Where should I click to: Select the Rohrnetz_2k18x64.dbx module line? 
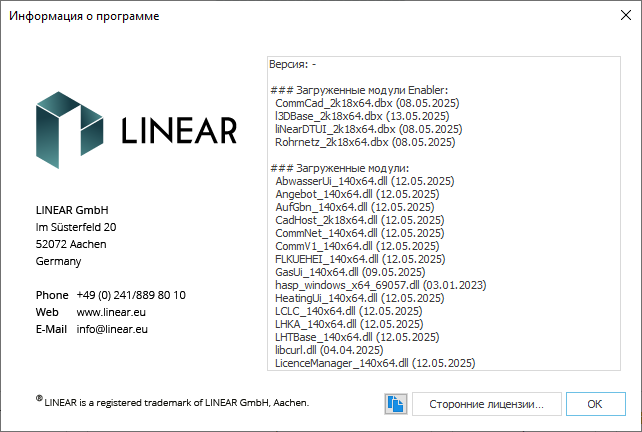pyautogui.click(x=365, y=142)
